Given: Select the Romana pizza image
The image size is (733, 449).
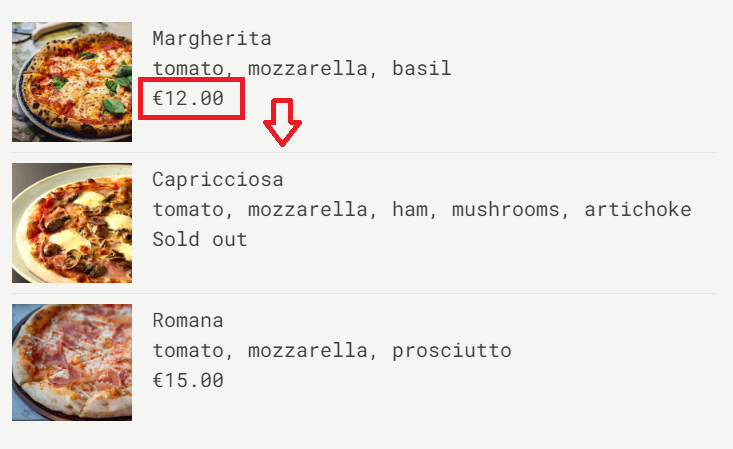Looking at the screenshot, I should (72, 362).
